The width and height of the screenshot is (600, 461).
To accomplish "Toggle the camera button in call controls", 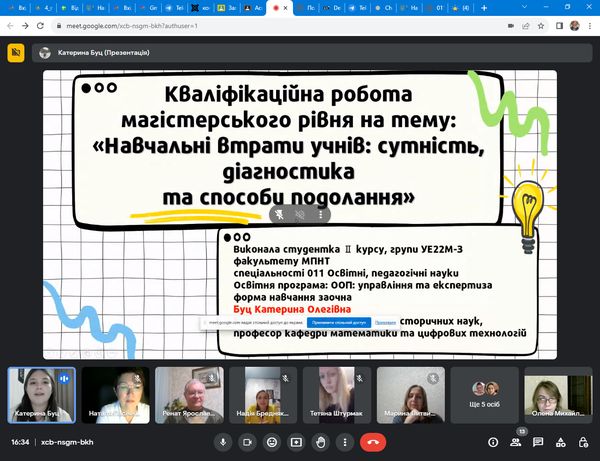I will (246, 441).
